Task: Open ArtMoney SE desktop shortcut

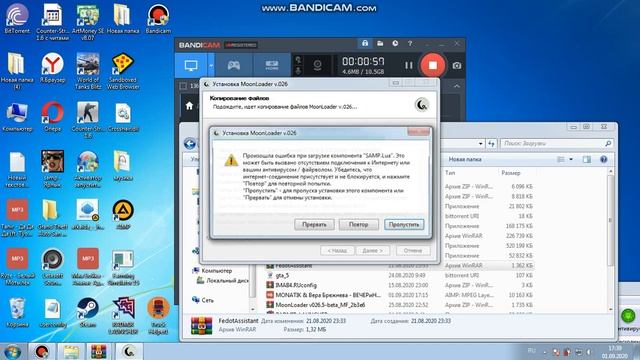Action: [88, 22]
